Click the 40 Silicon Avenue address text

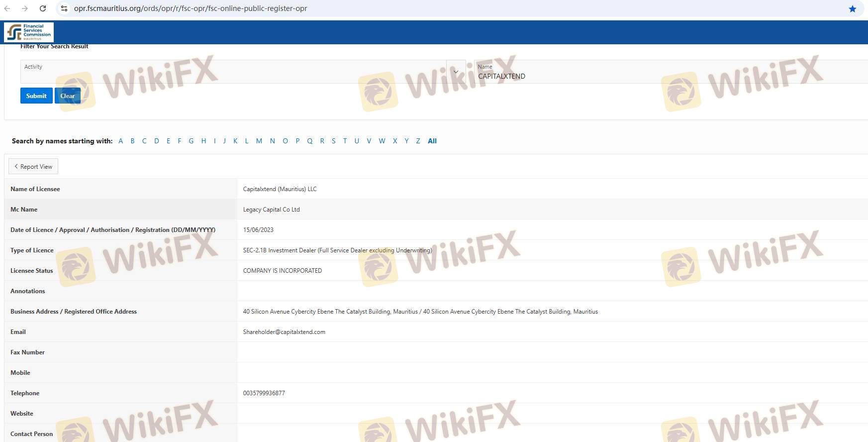[x=420, y=312]
